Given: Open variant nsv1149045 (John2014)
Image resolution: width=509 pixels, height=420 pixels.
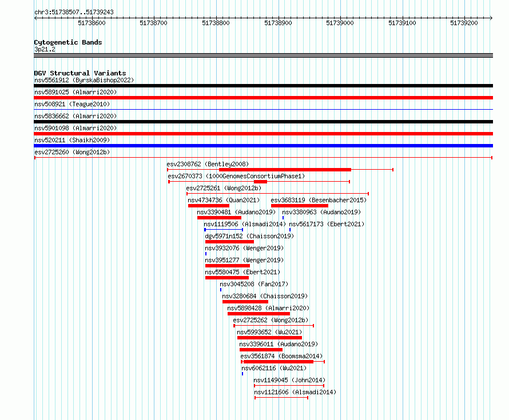Looking at the screenshot, I should (289, 380).
